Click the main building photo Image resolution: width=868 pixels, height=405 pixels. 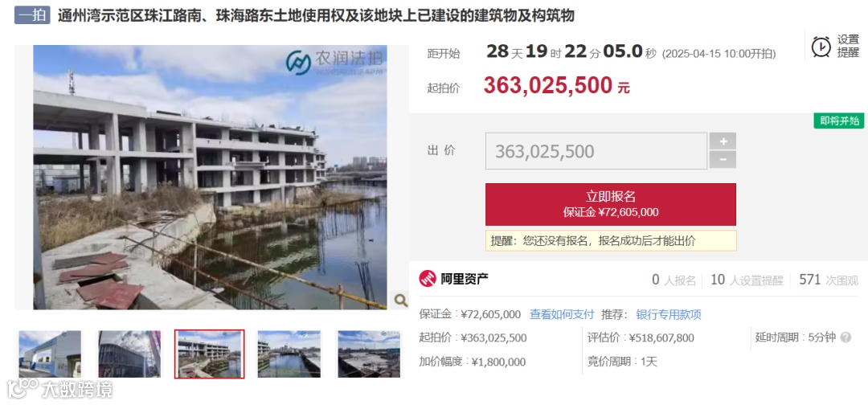(x=211, y=177)
